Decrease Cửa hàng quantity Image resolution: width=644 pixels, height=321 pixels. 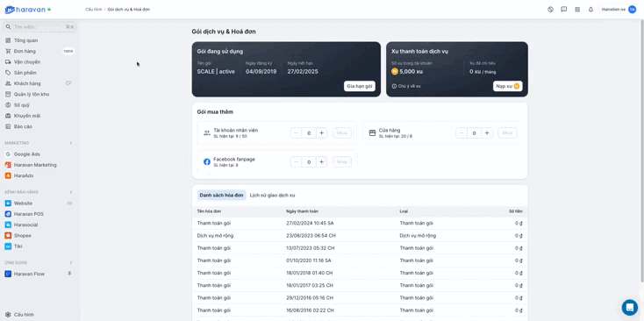(x=462, y=132)
